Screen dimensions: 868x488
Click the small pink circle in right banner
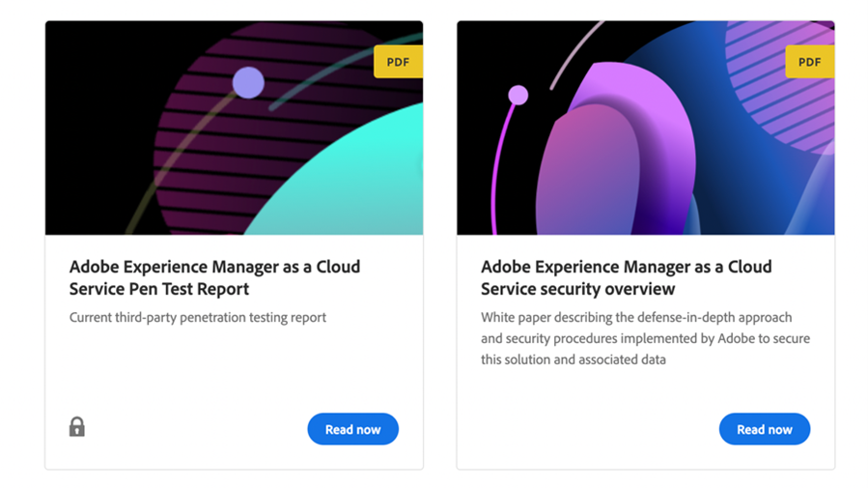(518, 95)
